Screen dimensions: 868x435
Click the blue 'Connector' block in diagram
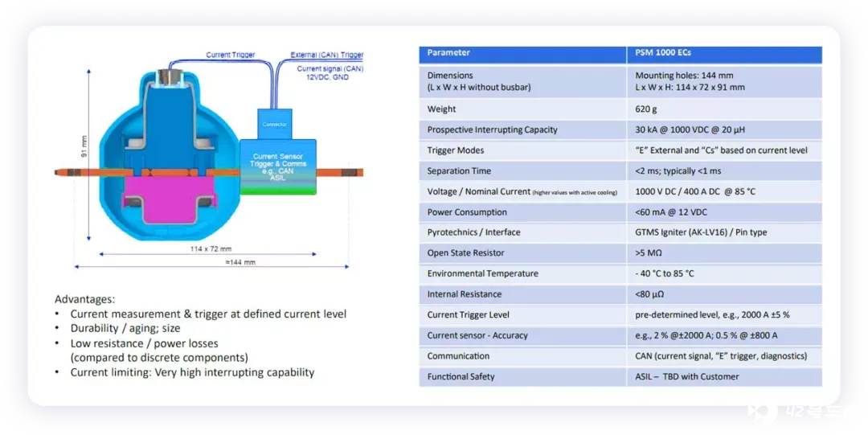[x=275, y=124]
